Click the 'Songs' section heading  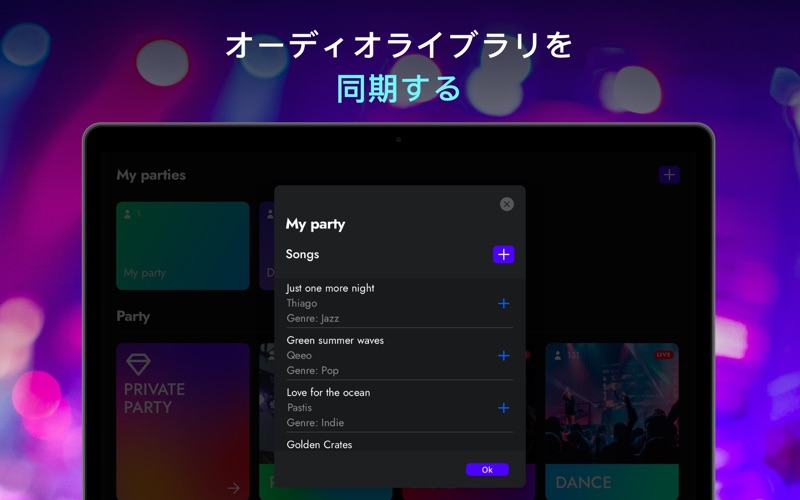coord(302,254)
